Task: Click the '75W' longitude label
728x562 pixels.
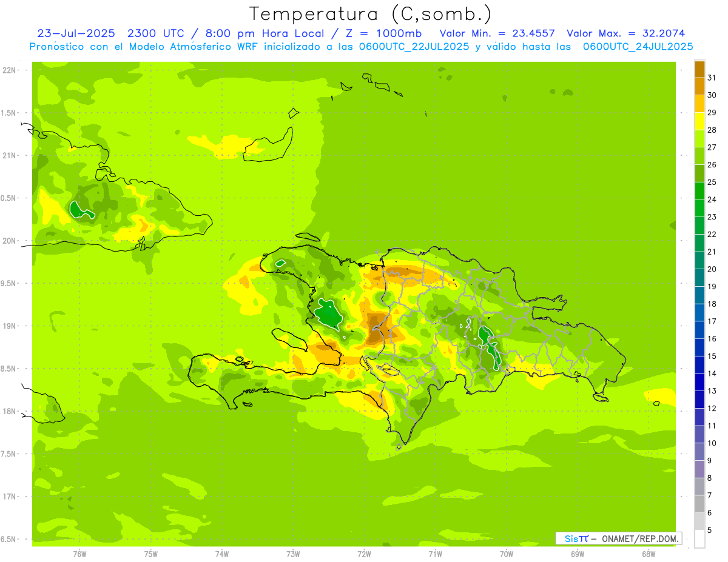Action: pos(150,554)
